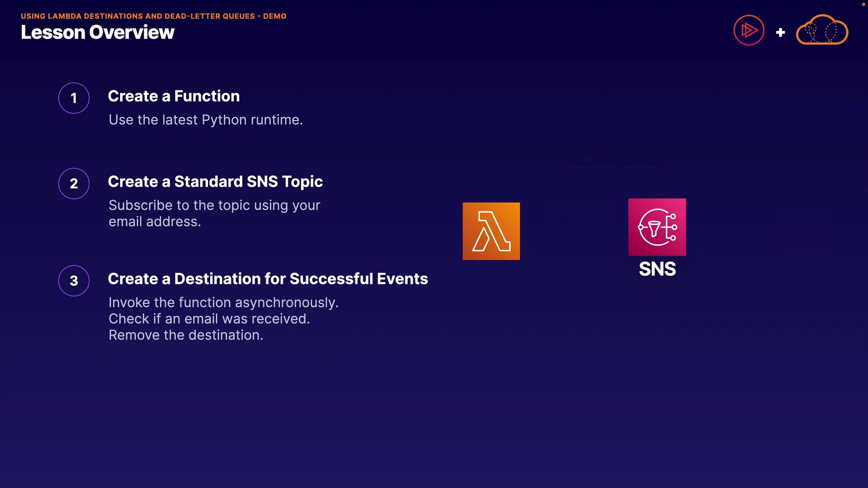Click the Create a Function heading
This screenshot has width=868, height=488.
pos(174,96)
